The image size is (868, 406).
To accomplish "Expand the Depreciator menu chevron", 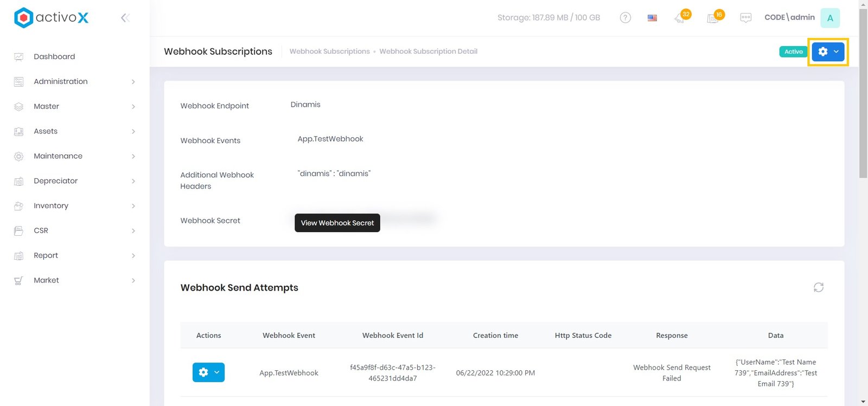I will tap(133, 181).
